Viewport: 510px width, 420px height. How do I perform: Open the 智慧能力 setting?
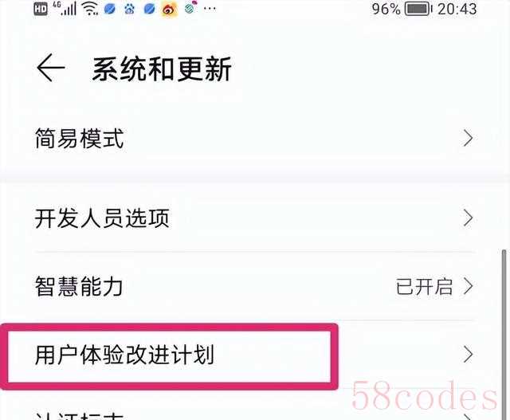255,287
